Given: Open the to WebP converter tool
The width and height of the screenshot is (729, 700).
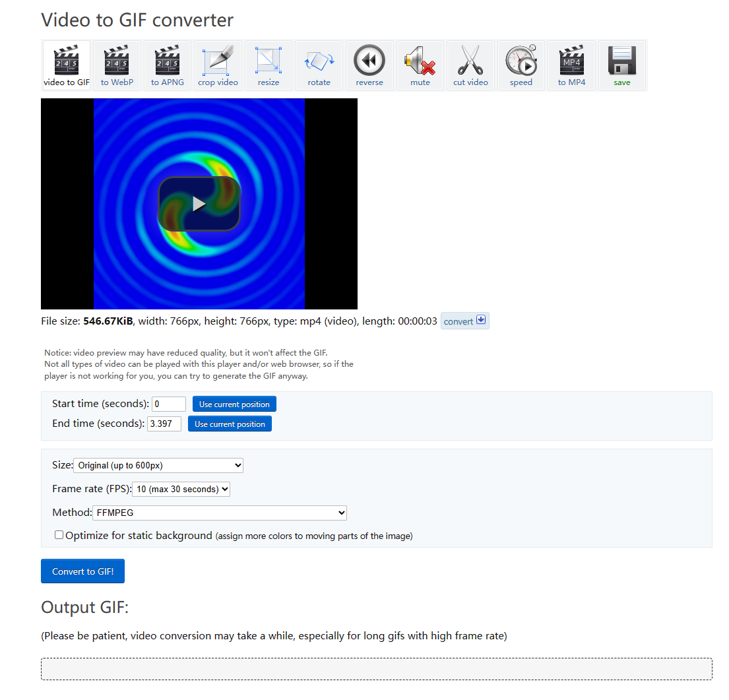Looking at the screenshot, I should pos(117,65).
